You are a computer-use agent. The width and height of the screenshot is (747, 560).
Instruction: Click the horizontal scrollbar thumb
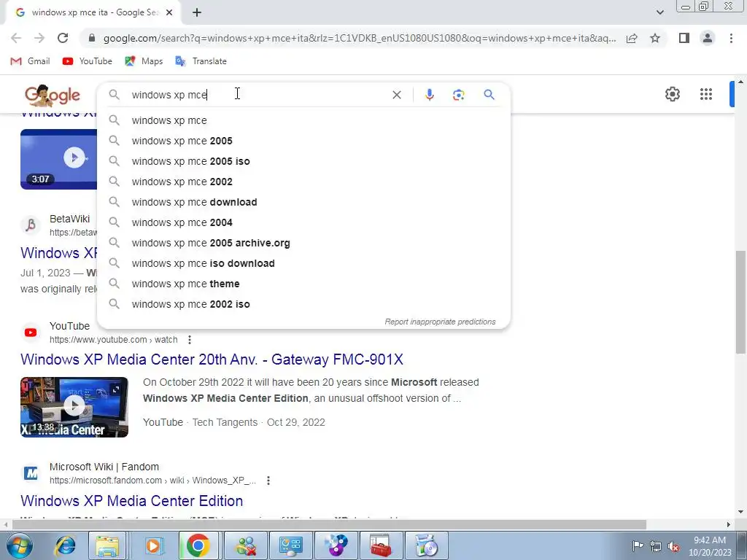click(329, 525)
